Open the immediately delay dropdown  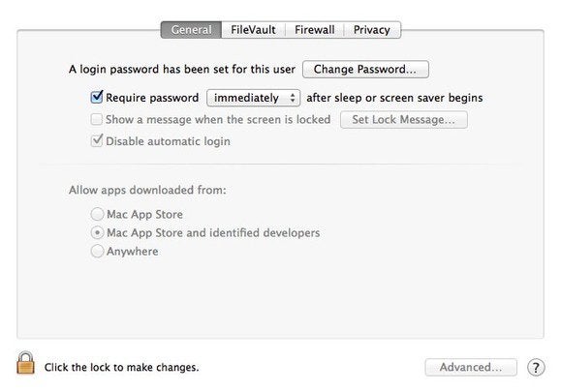coord(253,98)
